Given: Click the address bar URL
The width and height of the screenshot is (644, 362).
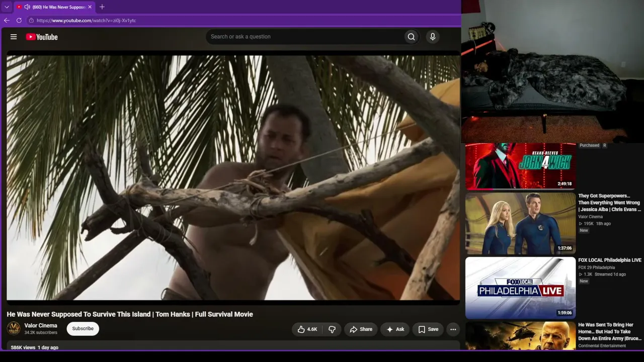Looking at the screenshot, I should tap(86, 21).
